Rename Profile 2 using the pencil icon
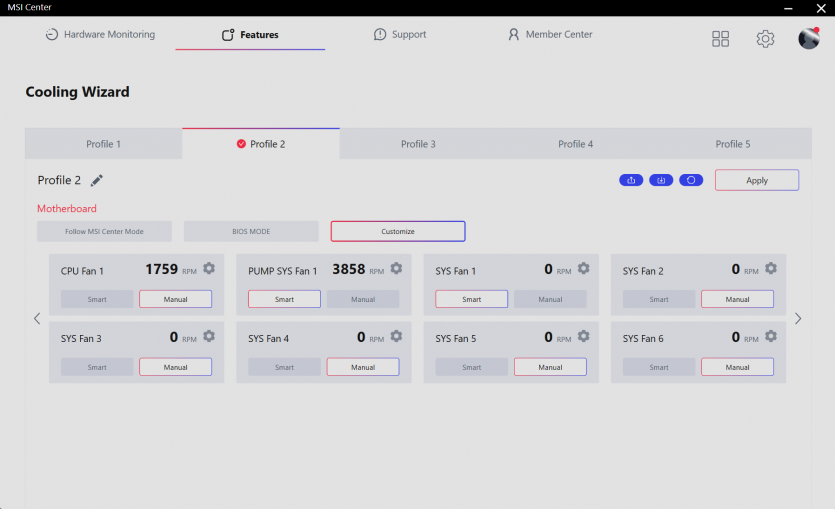This screenshot has height=509, width=835. tap(97, 180)
